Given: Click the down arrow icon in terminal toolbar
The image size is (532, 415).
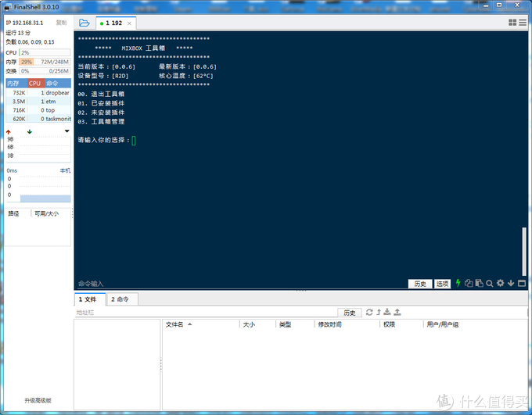Looking at the screenshot, I should point(511,283).
